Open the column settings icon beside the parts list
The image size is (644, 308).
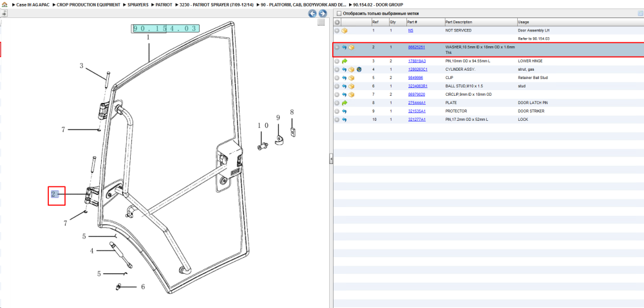(640, 14)
